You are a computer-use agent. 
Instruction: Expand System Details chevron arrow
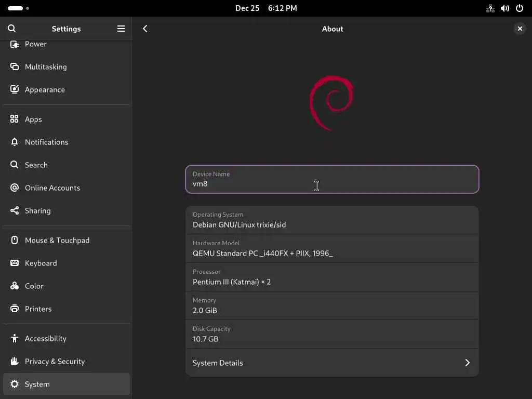tap(467, 363)
